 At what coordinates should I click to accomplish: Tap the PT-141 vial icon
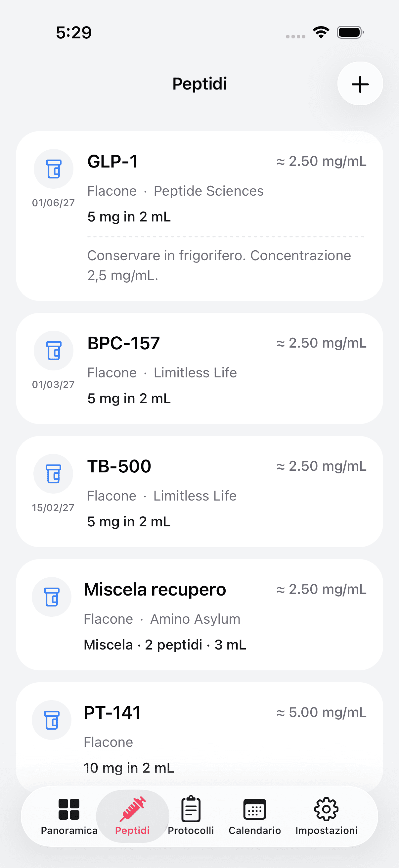[52, 720]
